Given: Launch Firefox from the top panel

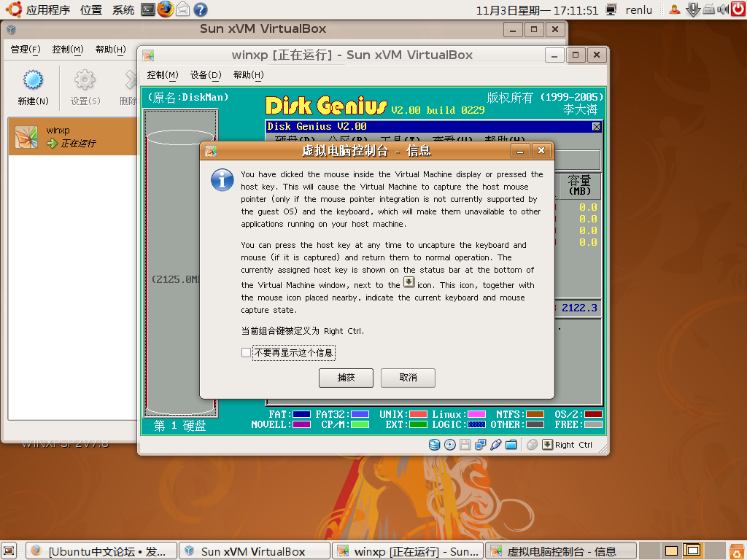Looking at the screenshot, I should coord(166,9).
